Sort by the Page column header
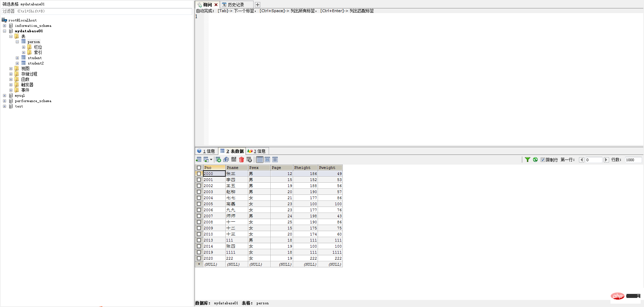 (281, 168)
